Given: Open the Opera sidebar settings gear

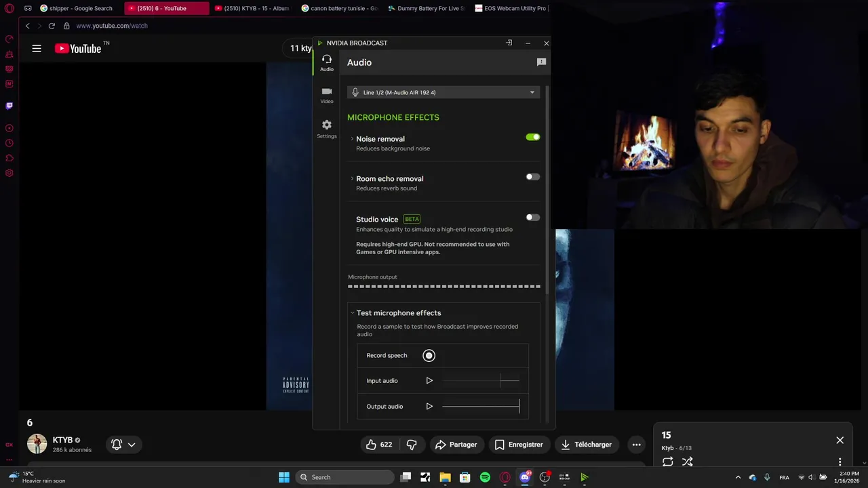Looking at the screenshot, I should point(9,173).
